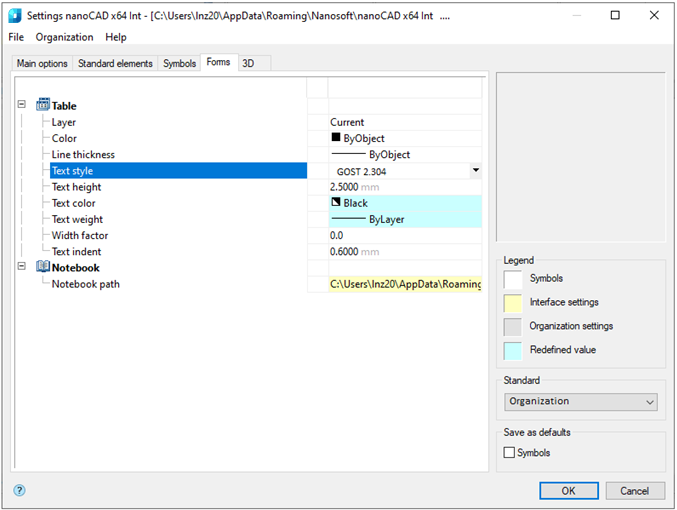Image resolution: width=677 pixels, height=510 pixels.
Task: Select the Text color row
Action: click(x=178, y=203)
